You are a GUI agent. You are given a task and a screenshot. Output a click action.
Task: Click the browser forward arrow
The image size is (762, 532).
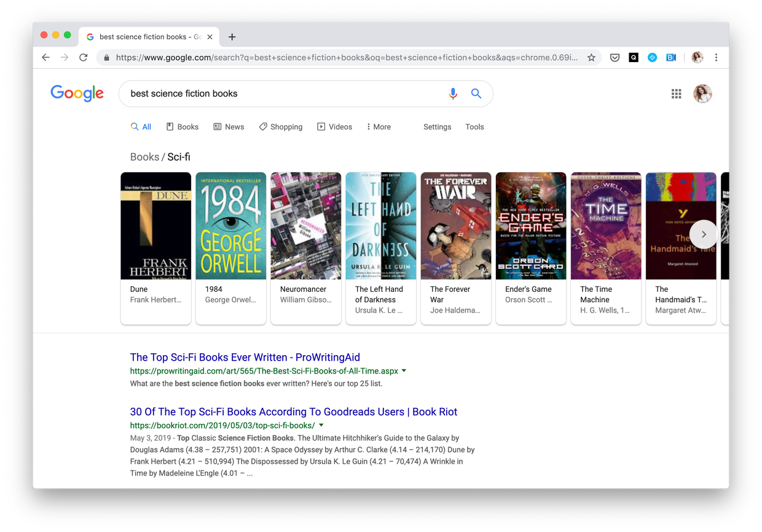(x=65, y=57)
